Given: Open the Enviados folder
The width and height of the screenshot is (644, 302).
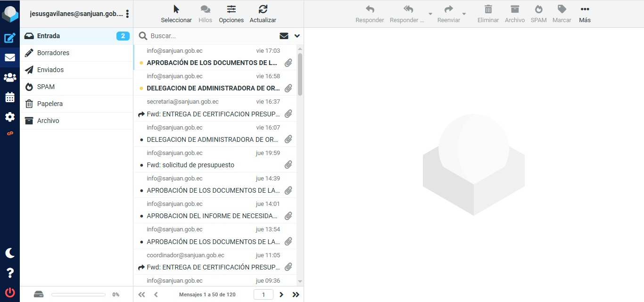Looking at the screenshot, I should (x=50, y=70).
